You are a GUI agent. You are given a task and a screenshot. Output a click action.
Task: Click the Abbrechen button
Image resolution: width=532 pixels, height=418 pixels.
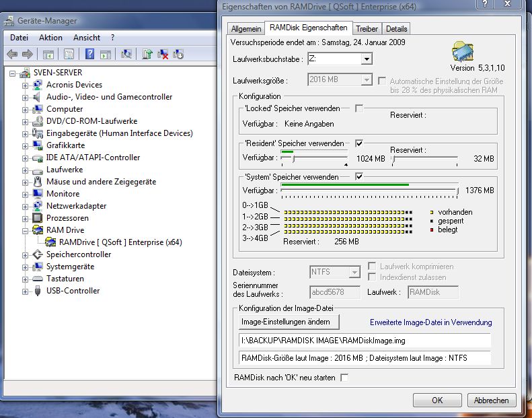click(491, 400)
